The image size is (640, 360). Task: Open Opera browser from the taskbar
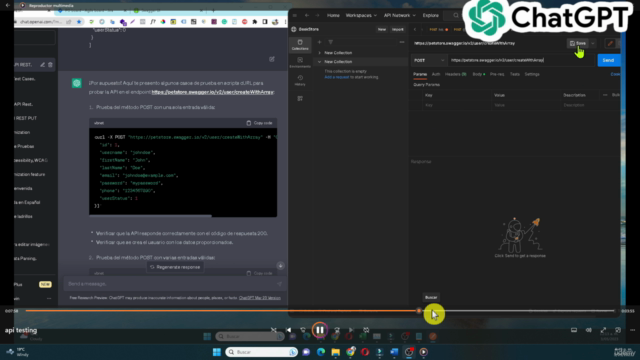(x=365, y=352)
